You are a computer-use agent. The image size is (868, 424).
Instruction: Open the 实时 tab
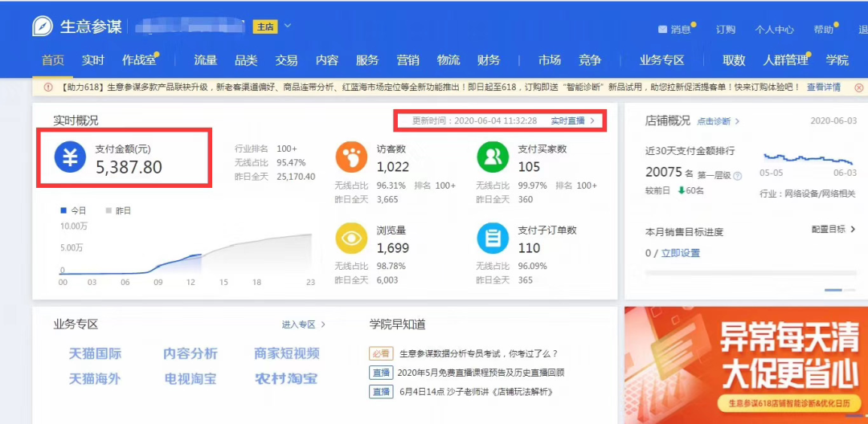(93, 60)
